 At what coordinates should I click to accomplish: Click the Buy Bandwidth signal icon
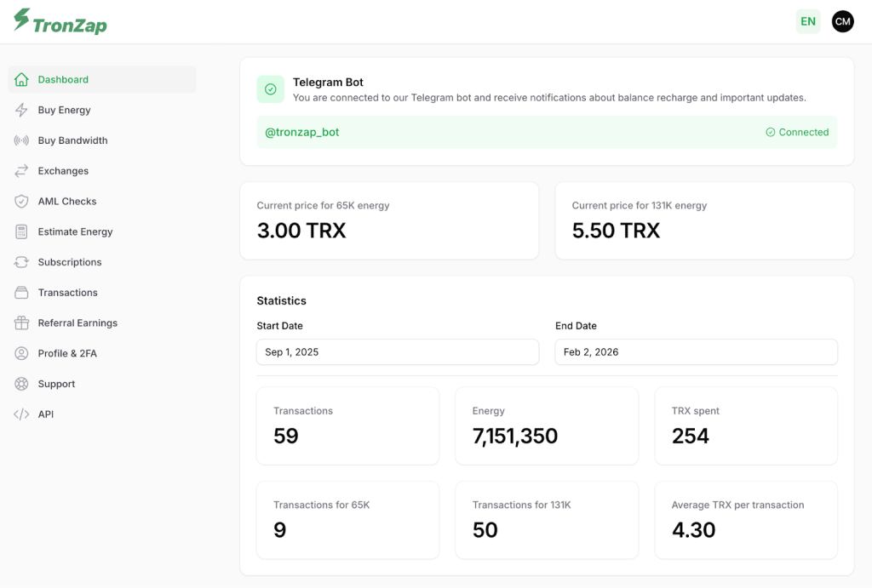coord(22,140)
